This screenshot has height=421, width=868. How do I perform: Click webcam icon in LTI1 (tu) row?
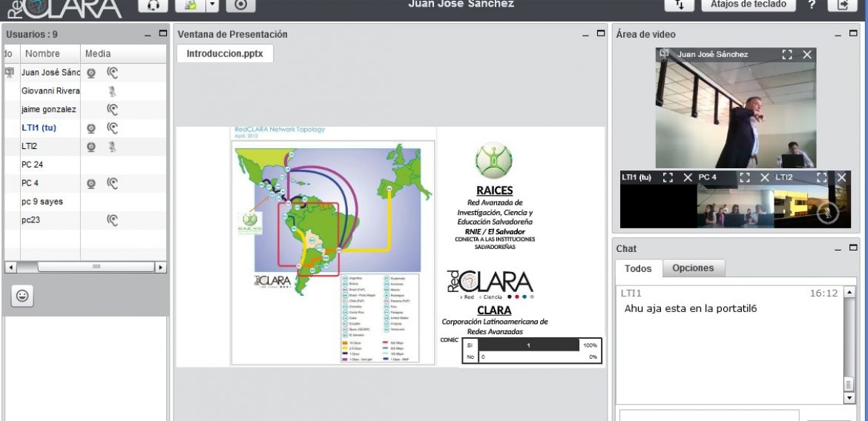pos(91,128)
